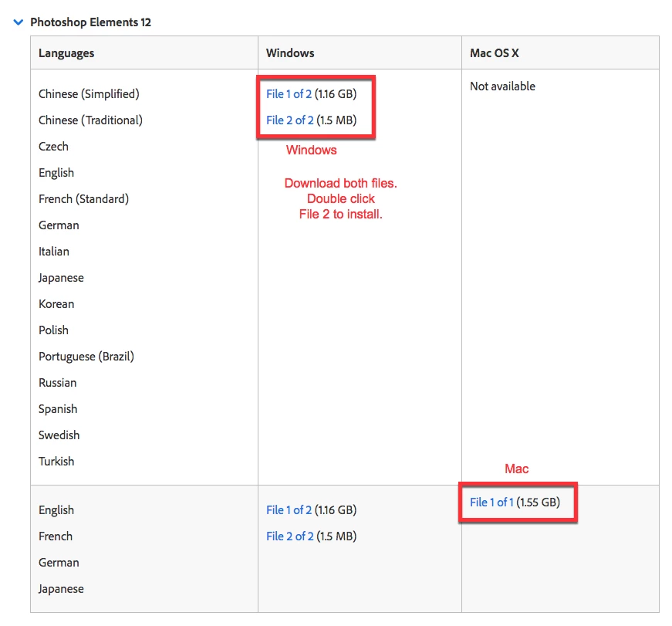Image resolution: width=672 pixels, height=626 pixels.
Task: Select the (1.16 GB) size in first group
Action: point(336,94)
